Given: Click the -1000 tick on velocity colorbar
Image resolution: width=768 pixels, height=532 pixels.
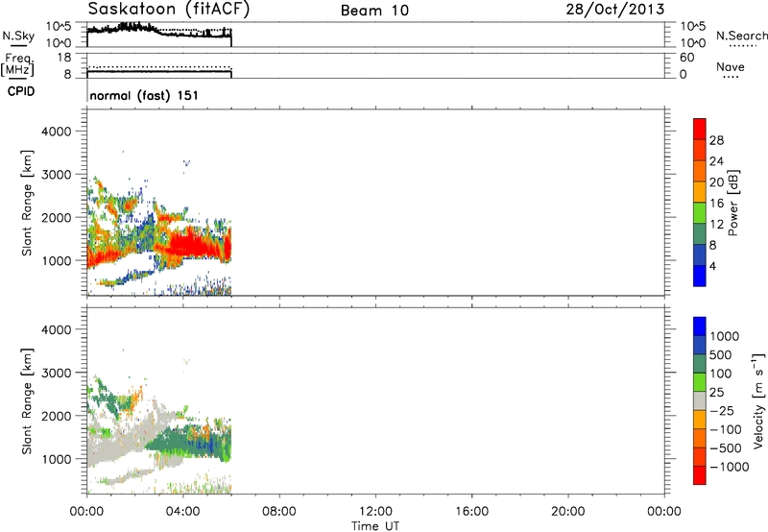Looking at the screenshot, I should [729, 467].
